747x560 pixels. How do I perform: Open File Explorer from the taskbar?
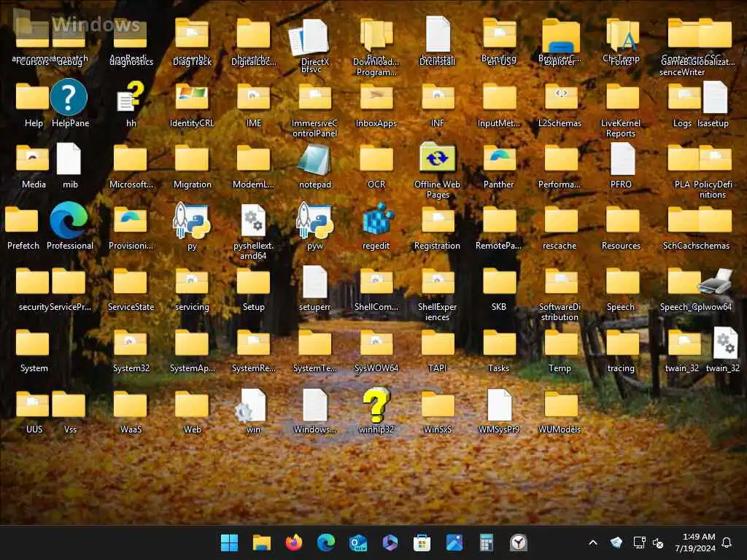(x=262, y=542)
